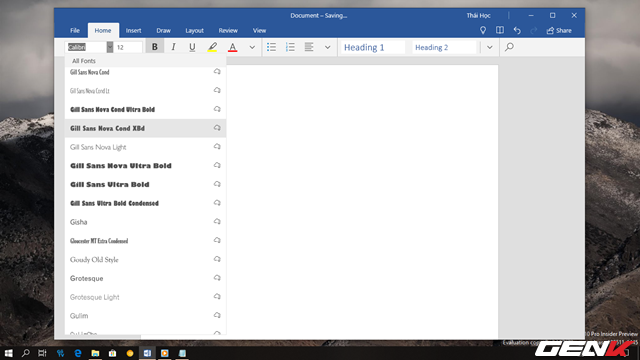Launch Microsoft Edge from taskbar
Viewport: 640px width, 360px height.
(78, 353)
